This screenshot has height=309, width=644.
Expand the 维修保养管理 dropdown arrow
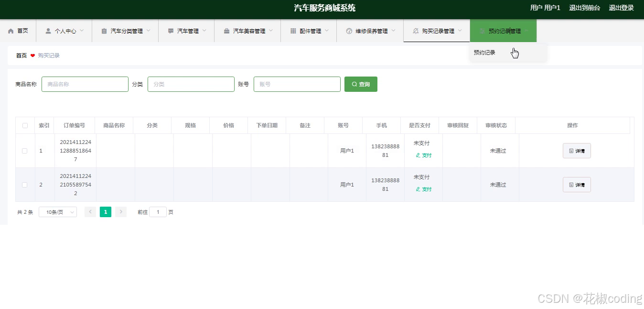click(x=393, y=31)
